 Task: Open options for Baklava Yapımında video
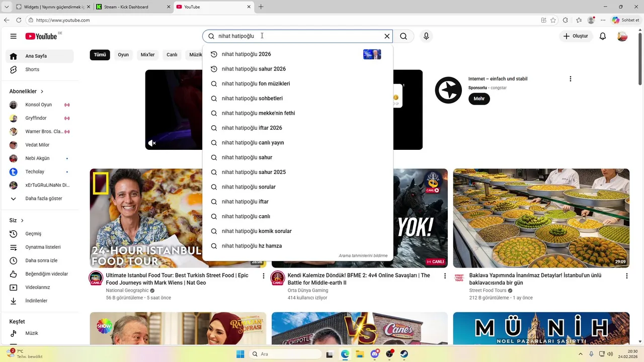pos(626,276)
